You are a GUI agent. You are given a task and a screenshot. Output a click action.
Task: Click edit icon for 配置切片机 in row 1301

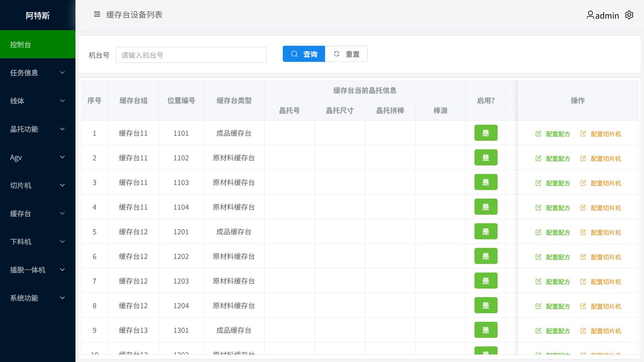(x=583, y=331)
